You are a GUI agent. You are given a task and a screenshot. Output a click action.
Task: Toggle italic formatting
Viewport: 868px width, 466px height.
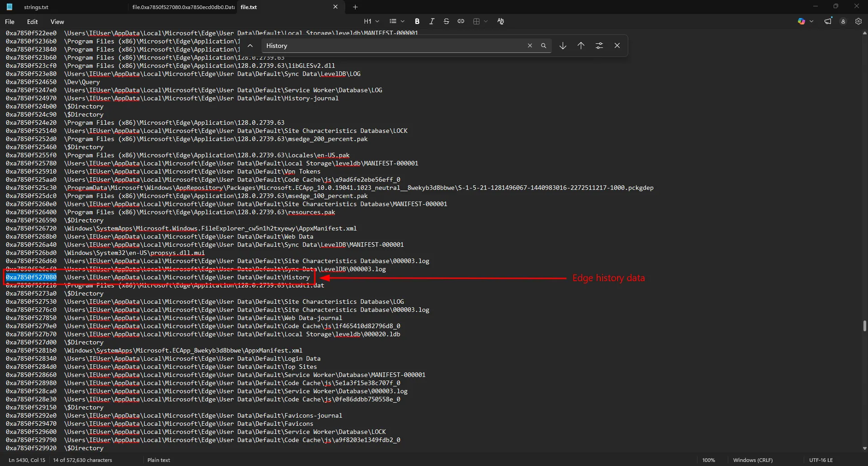pyautogui.click(x=432, y=21)
